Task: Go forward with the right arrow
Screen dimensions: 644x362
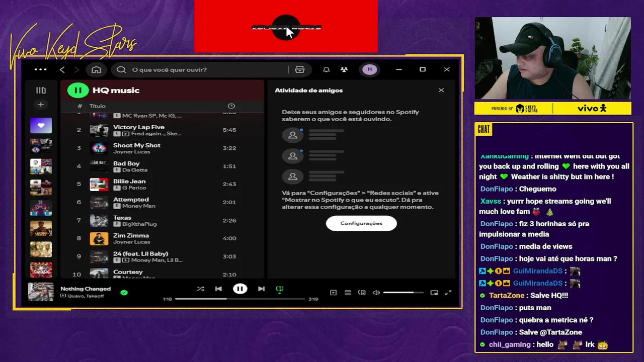Action: click(x=77, y=69)
